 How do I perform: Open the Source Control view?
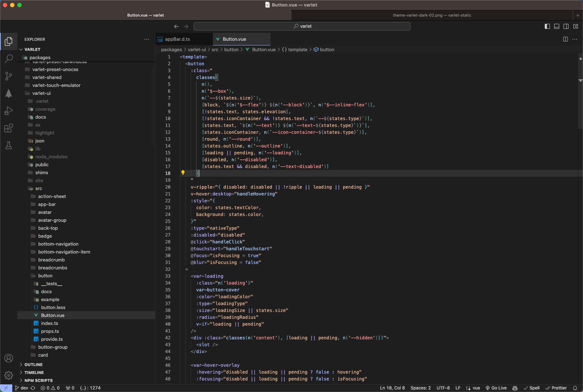(x=9, y=76)
